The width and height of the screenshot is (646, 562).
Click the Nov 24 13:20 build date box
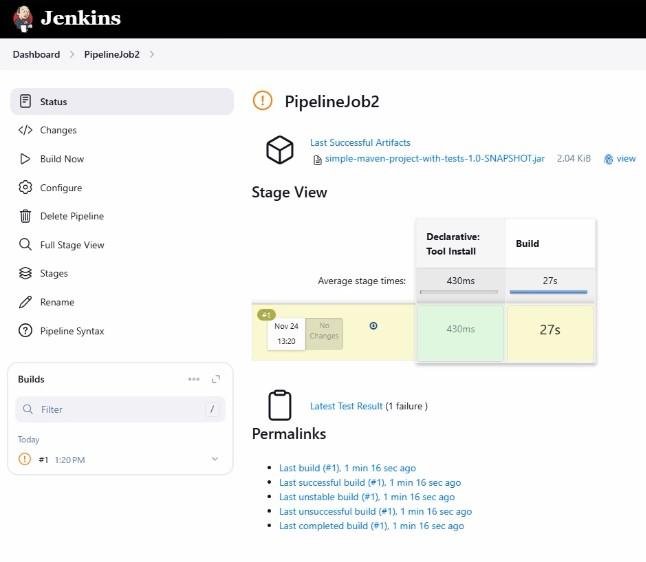[286, 334]
